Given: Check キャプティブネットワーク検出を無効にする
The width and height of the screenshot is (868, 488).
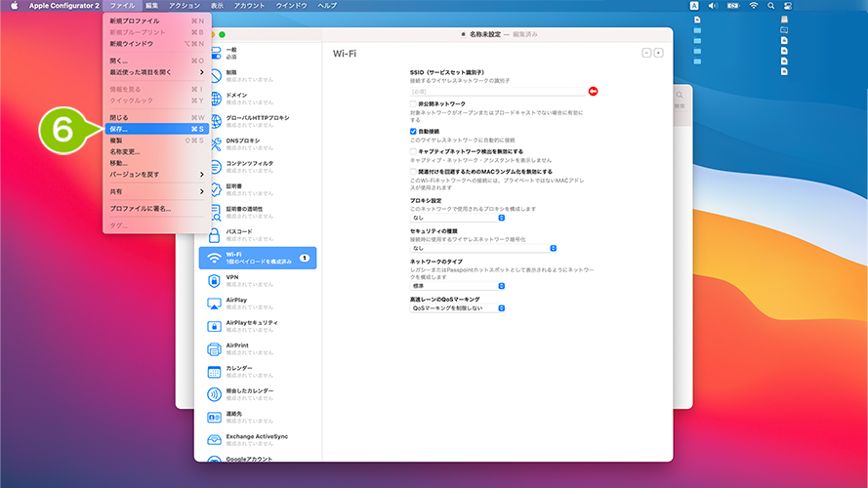Looking at the screenshot, I should point(413,151).
